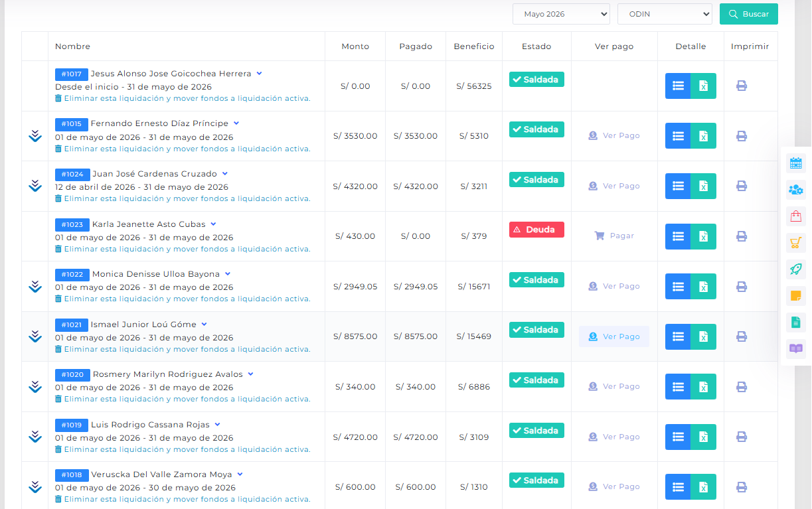This screenshot has width=812, height=509.
Task: View detail list for #1015 Fernando Ernesto
Action: (x=678, y=136)
